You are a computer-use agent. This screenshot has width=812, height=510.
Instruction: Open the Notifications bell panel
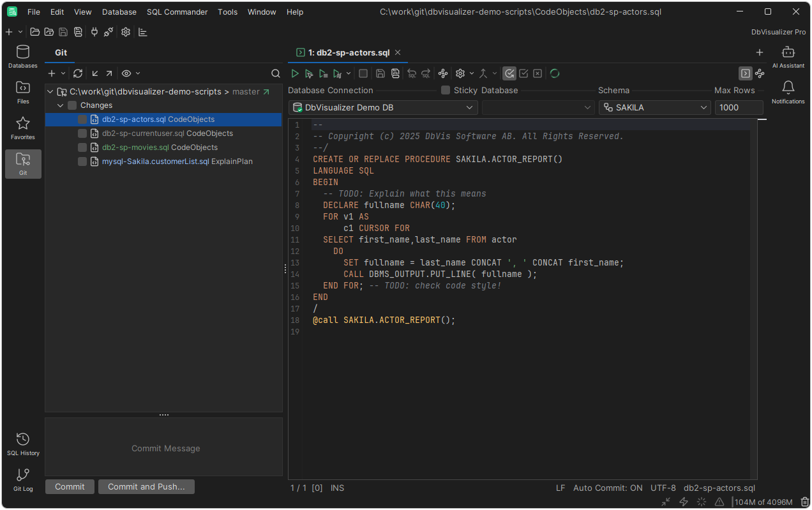(x=788, y=93)
